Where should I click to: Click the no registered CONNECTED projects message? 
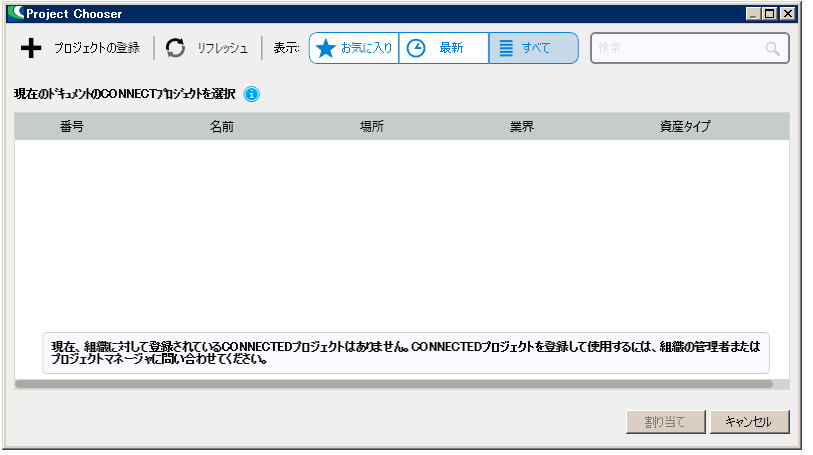pos(405,353)
